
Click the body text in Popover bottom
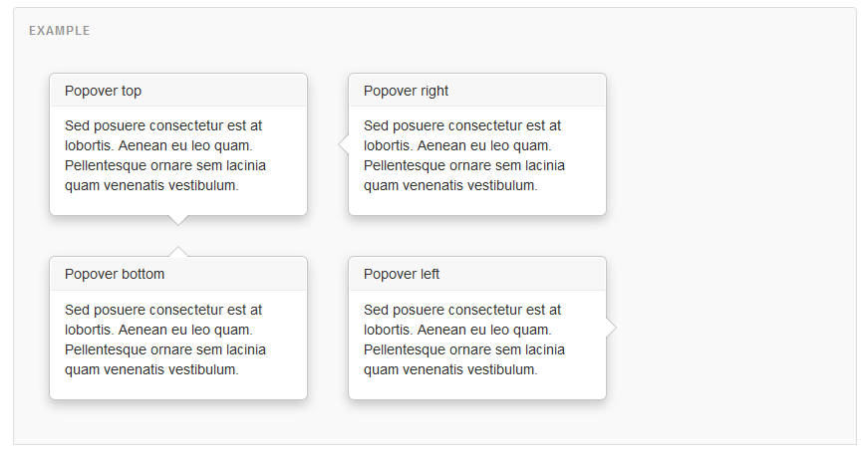165,340
